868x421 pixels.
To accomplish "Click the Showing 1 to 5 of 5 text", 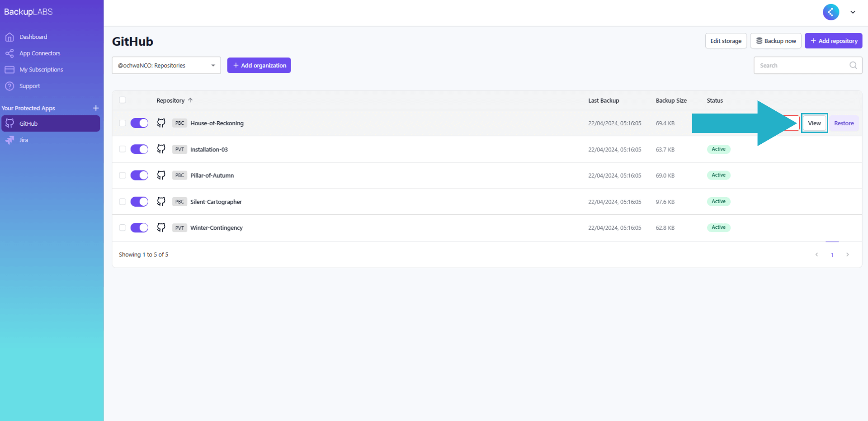I will point(143,255).
